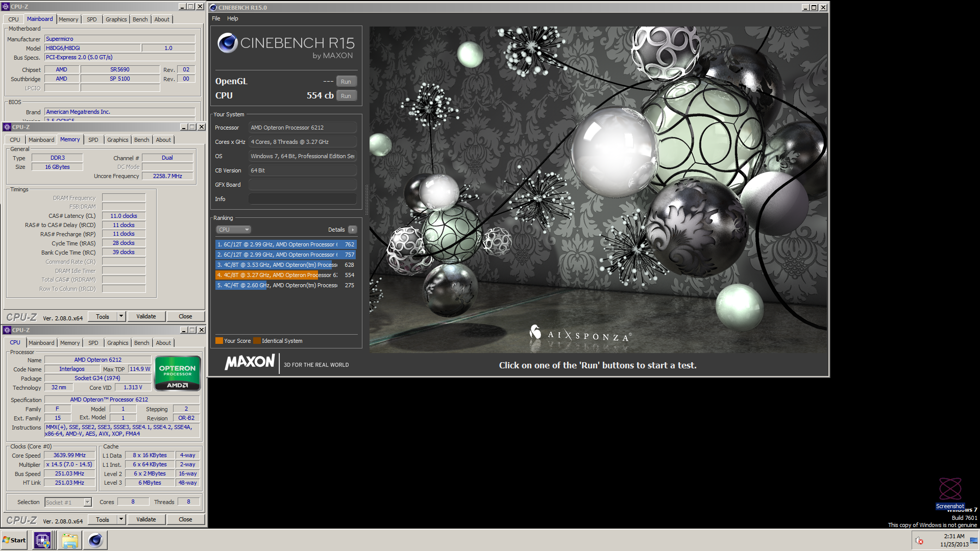This screenshot has height=551, width=980.
Task: Click the GFX Board field
Action: pos(302,185)
